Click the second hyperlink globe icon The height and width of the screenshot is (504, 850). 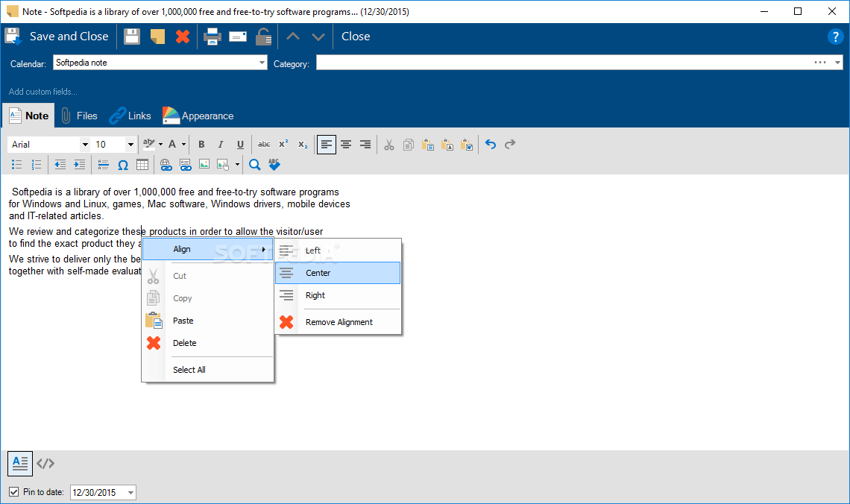click(186, 165)
